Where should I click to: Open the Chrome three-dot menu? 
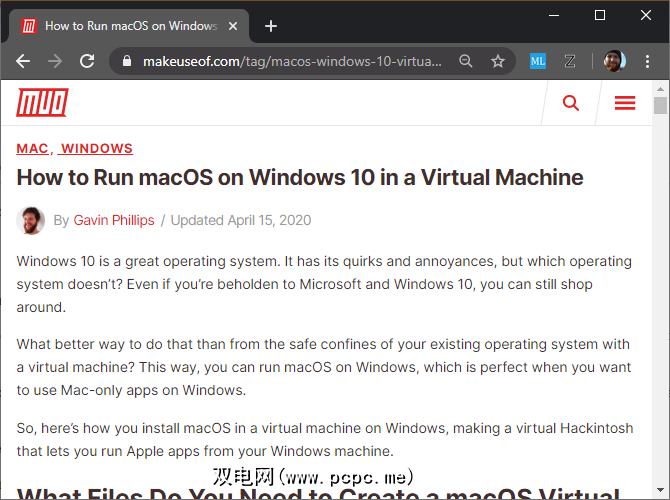pyautogui.click(x=647, y=61)
